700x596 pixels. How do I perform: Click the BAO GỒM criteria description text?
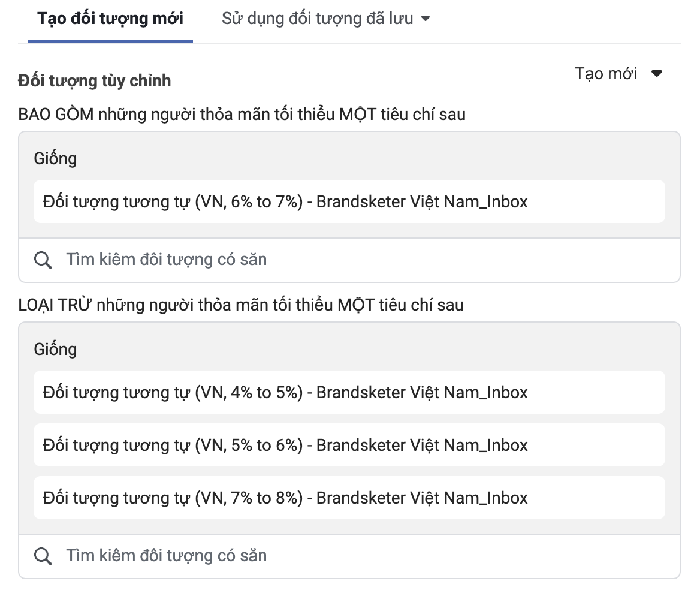pos(242,115)
